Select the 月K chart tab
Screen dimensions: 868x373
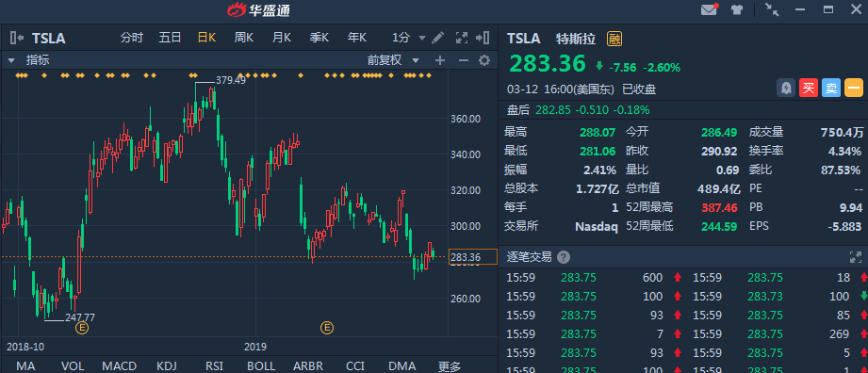point(282,38)
